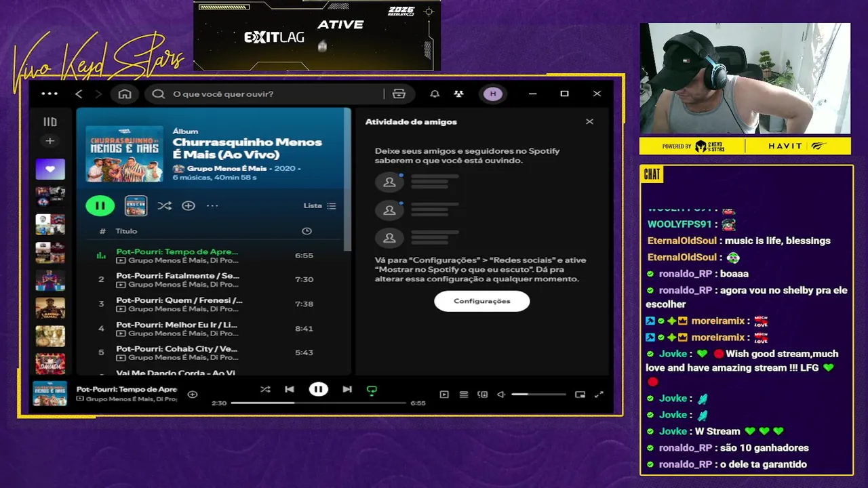Pause the album with the green button
This screenshot has height=488, width=868.
pos(100,205)
